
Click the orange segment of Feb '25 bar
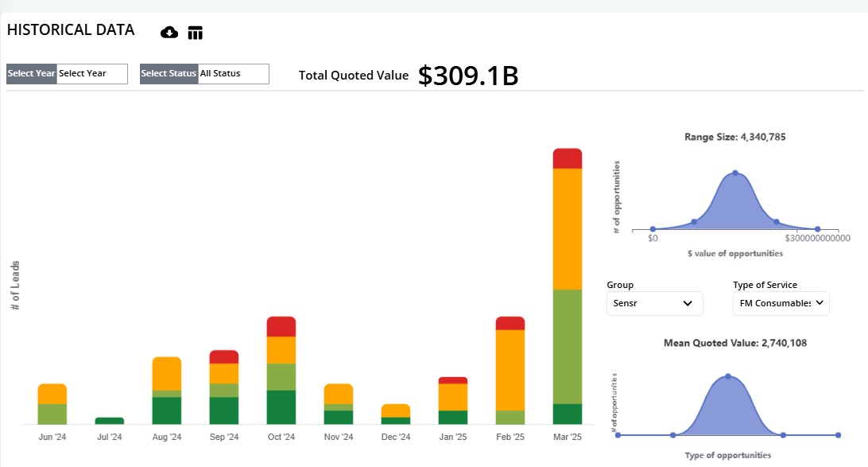coord(510,370)
